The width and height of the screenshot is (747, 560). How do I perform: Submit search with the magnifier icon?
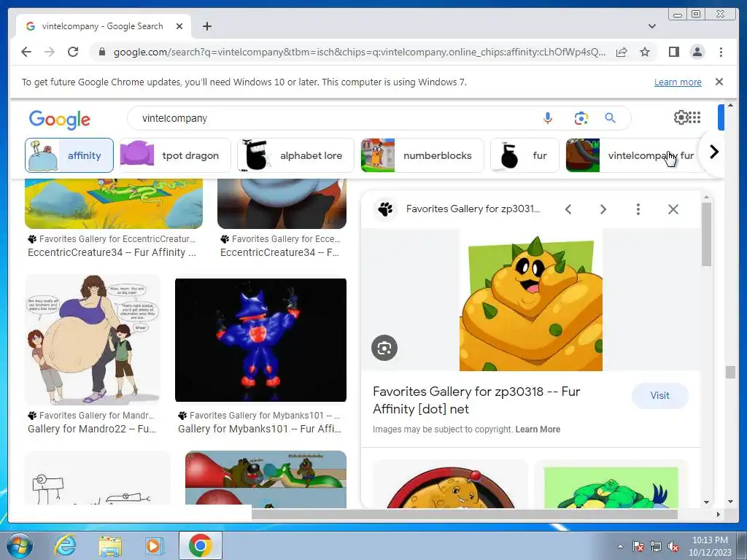pos(611,118)
